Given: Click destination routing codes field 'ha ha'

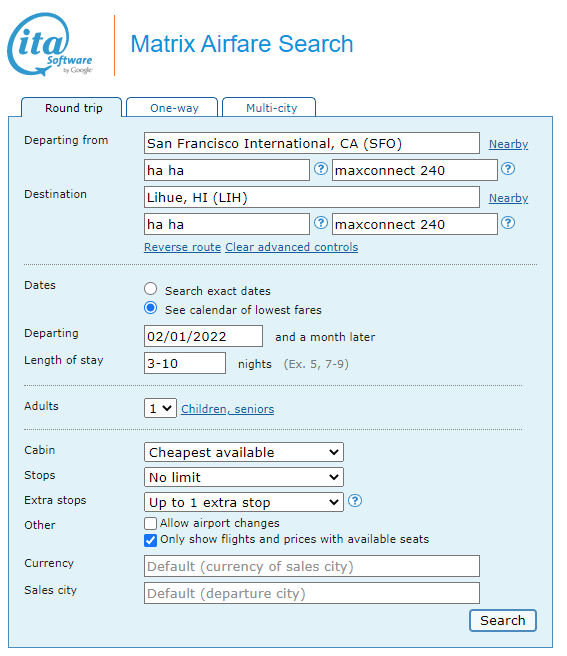Looking at the screenshot, I should [x=227, y=224].
